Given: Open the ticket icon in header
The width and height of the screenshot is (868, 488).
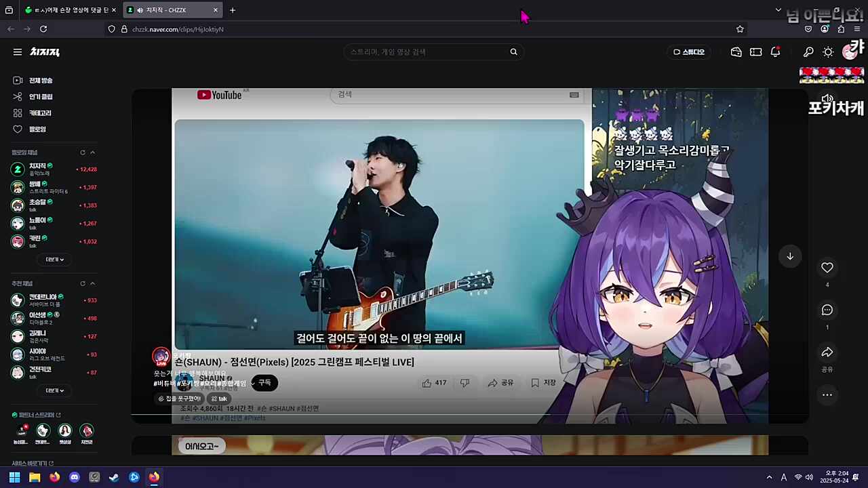Looking at the screenshot, I should click(755, 52).
